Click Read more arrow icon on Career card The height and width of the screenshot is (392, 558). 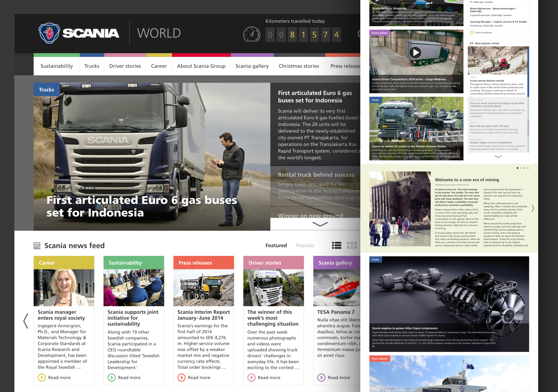[x=42, y=377]
